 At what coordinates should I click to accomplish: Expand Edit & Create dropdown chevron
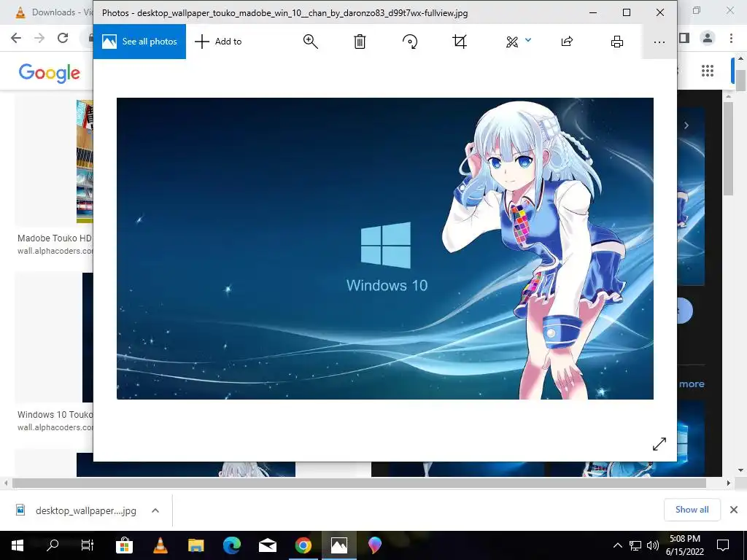pos(528,40)
